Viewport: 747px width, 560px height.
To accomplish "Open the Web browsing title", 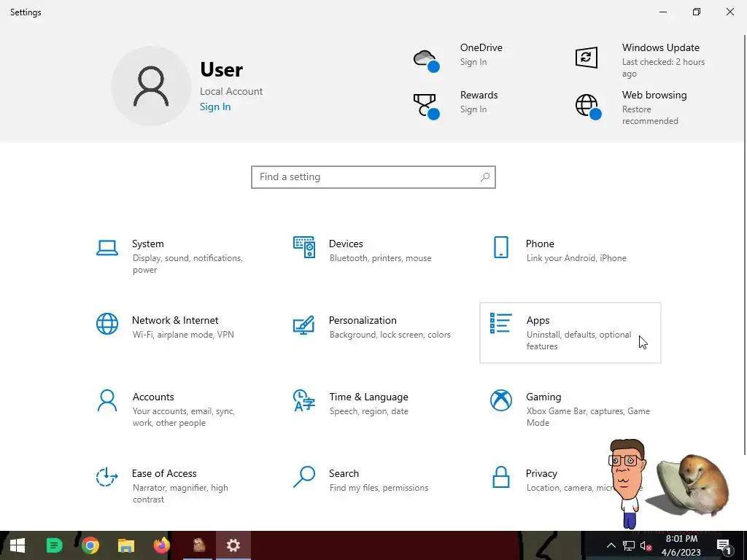I will point(654,96).
